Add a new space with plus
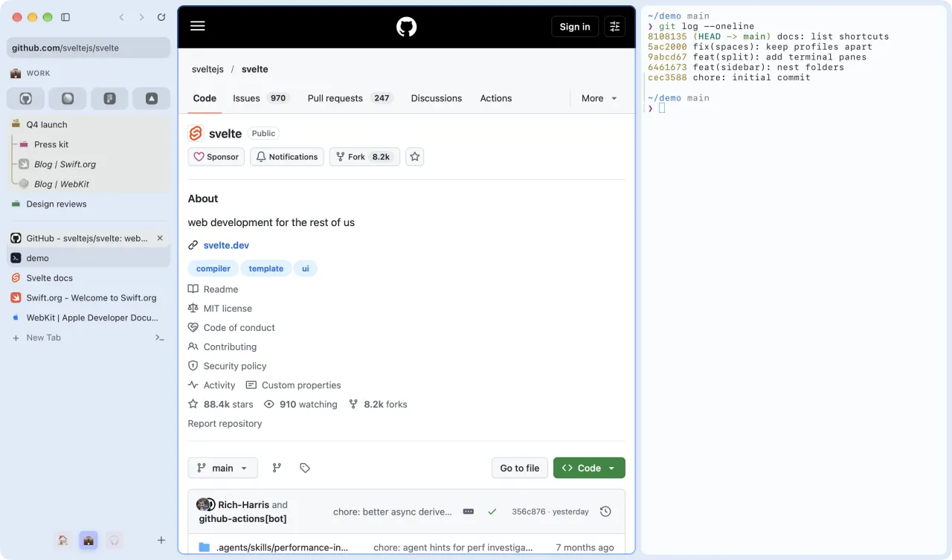Screen dimensions: 952x560 tap(161, 540)
